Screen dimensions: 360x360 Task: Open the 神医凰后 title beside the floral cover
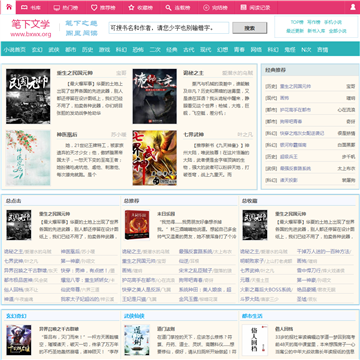(x=67, y=135)
